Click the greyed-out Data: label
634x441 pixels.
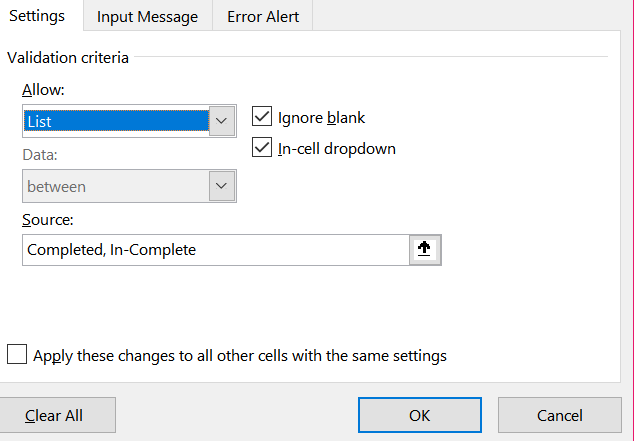click(x=40, y=155)
